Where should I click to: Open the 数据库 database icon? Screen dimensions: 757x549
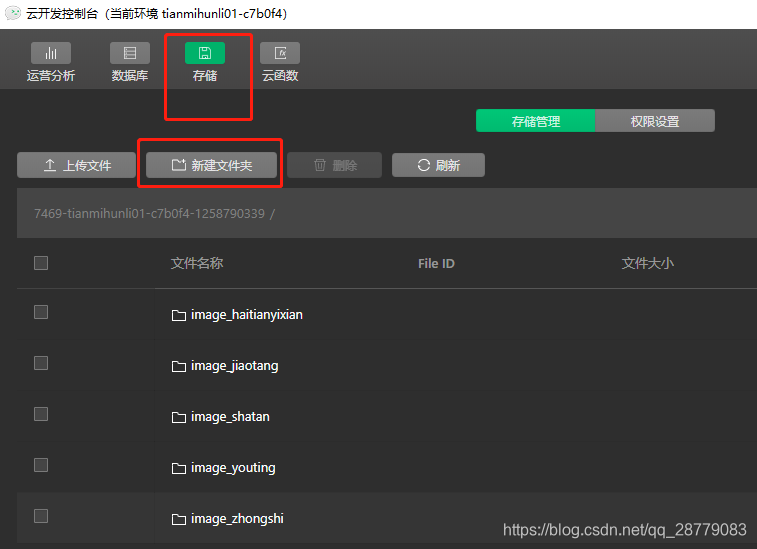click(130, 53)
